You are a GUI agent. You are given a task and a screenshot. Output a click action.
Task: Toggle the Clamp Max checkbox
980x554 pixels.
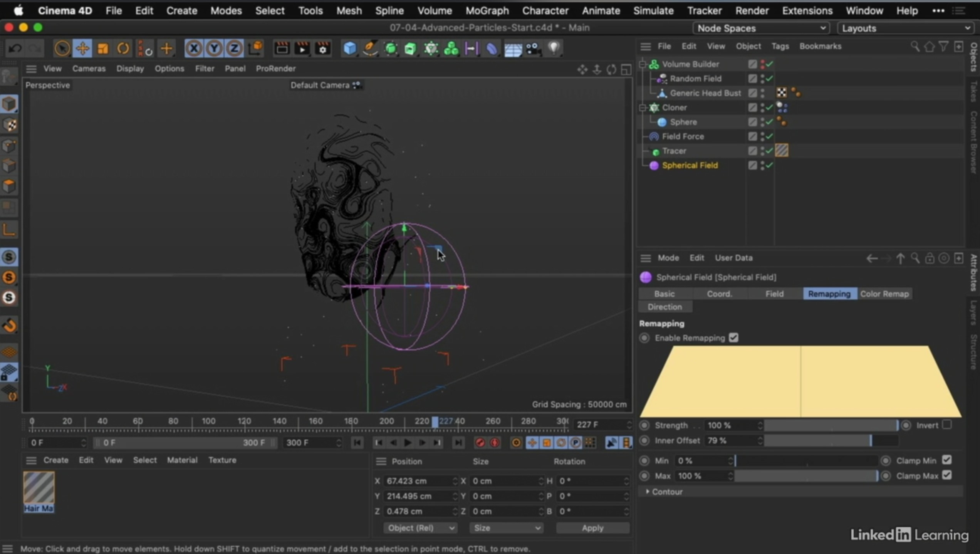click(x=947, y=475)
